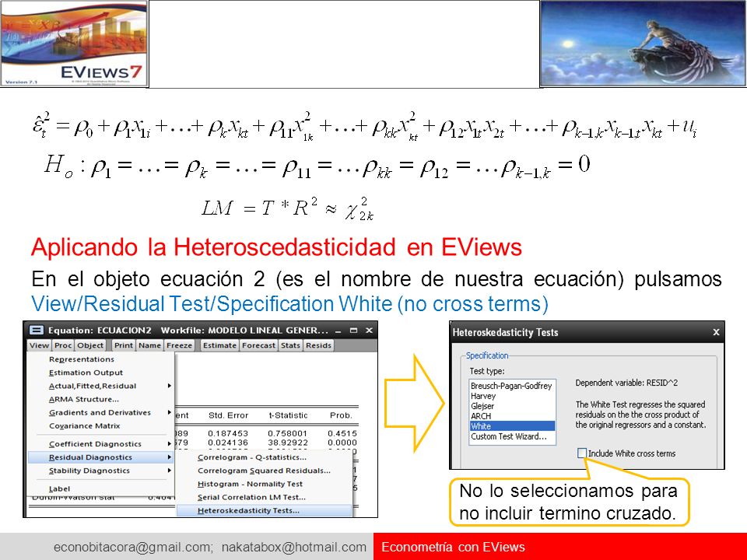Click the Forecast toolbar button
The height and width of the screenshot is (560, 747).
258,345
